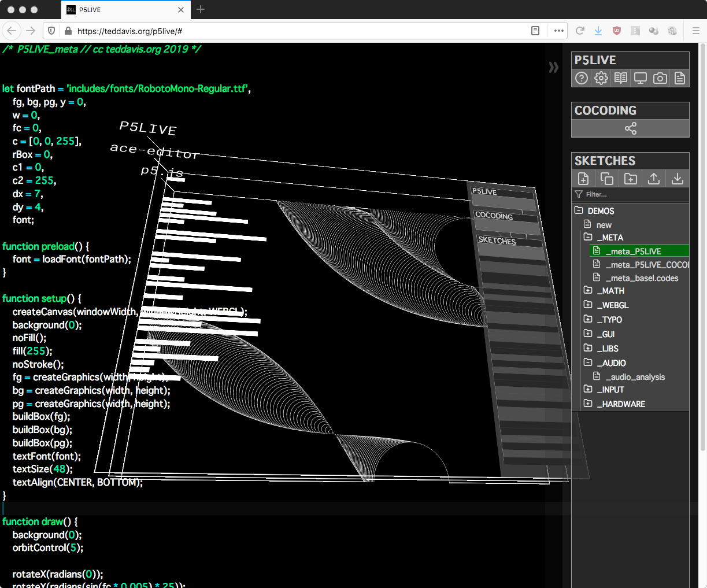Viewport: 707px width, 588px height.
Task: Open the _meta_basel.codes sketch
Action: coord(642,278)
